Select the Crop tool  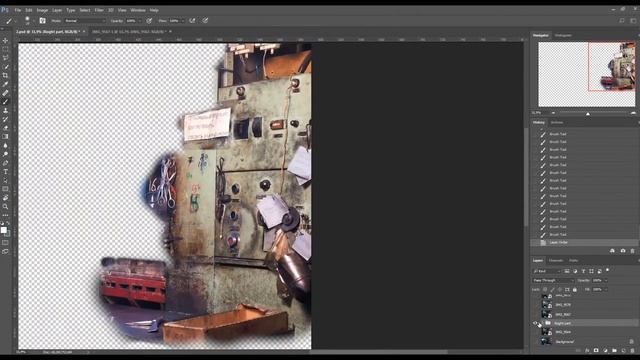5,75
